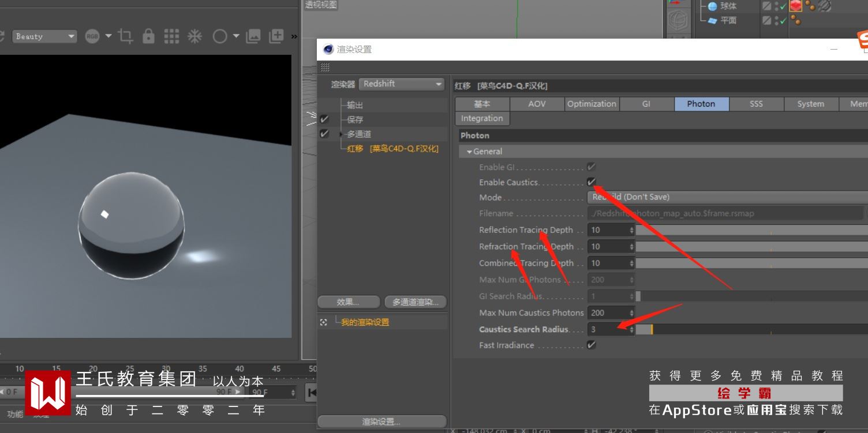Screen dimensions: 868x433
Task: Click the image snapshot icon
Action: click(253, 36)
